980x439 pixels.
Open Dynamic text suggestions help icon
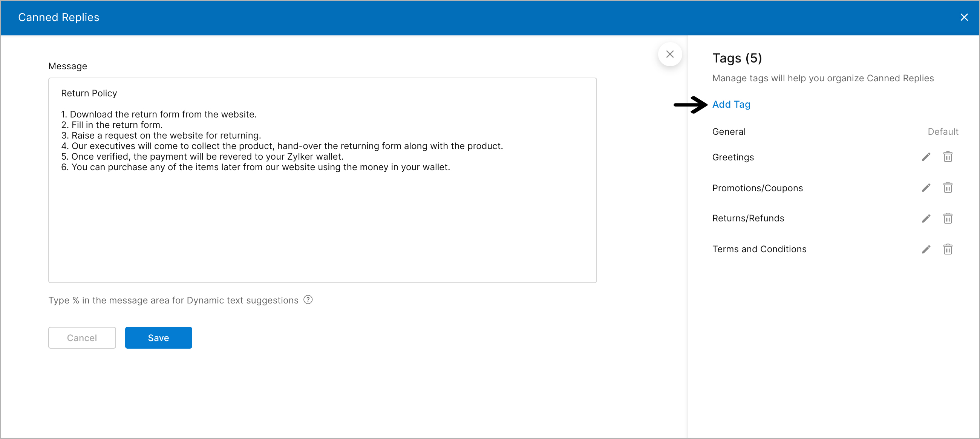(308, 300)
